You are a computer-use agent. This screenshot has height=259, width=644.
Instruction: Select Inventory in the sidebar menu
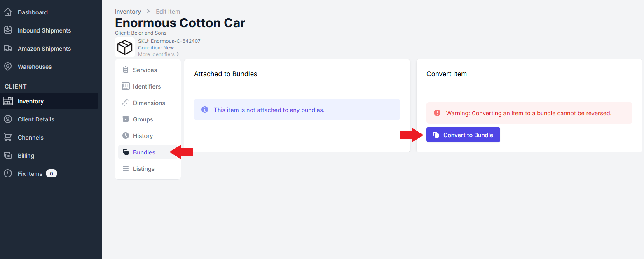tap(30, 101)
